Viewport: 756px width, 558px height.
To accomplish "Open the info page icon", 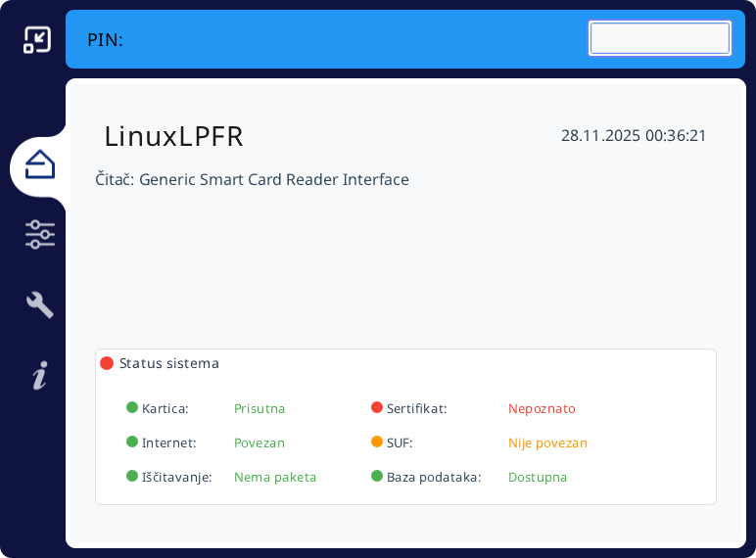I will pyautogui.click(x=40, y=375).
